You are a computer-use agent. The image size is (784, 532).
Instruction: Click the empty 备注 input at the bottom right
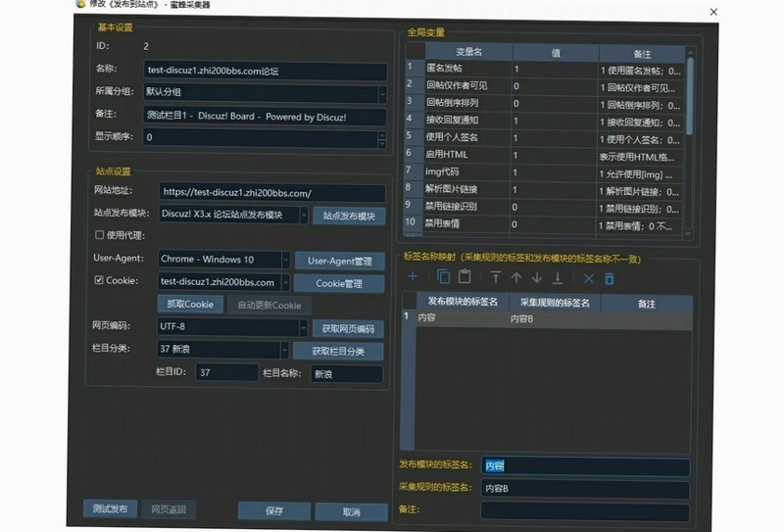pos(585,512)
